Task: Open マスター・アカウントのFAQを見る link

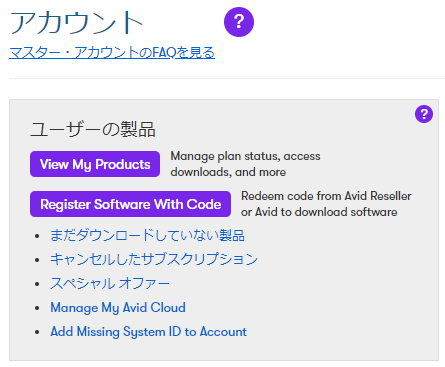Action: point(112,53)
